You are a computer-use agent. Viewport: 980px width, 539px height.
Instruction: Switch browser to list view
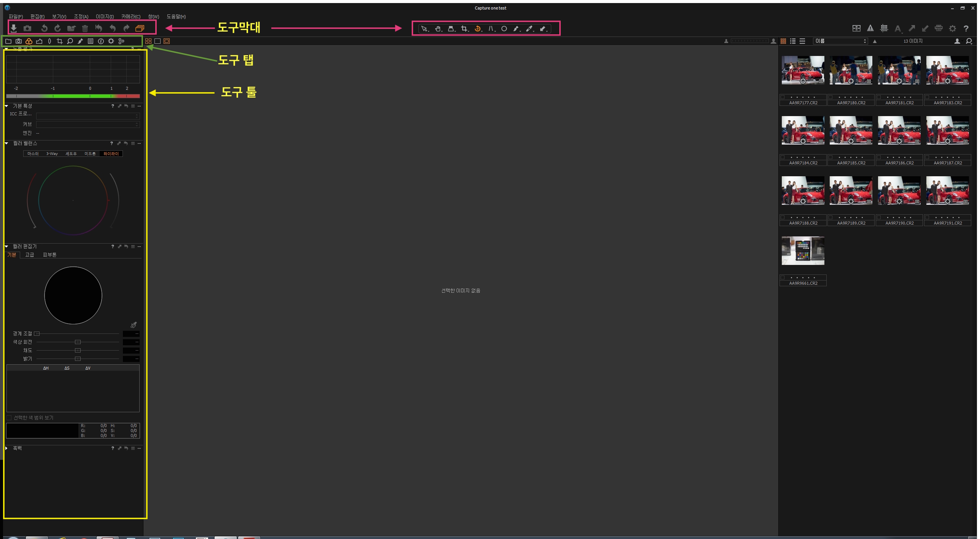pyautogui.click(x=793, y=41)
